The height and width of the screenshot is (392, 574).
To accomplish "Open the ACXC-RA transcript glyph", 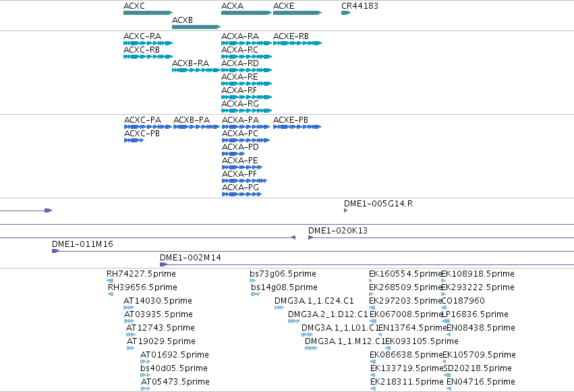I will pyautogui.click(x=148, y=43).
